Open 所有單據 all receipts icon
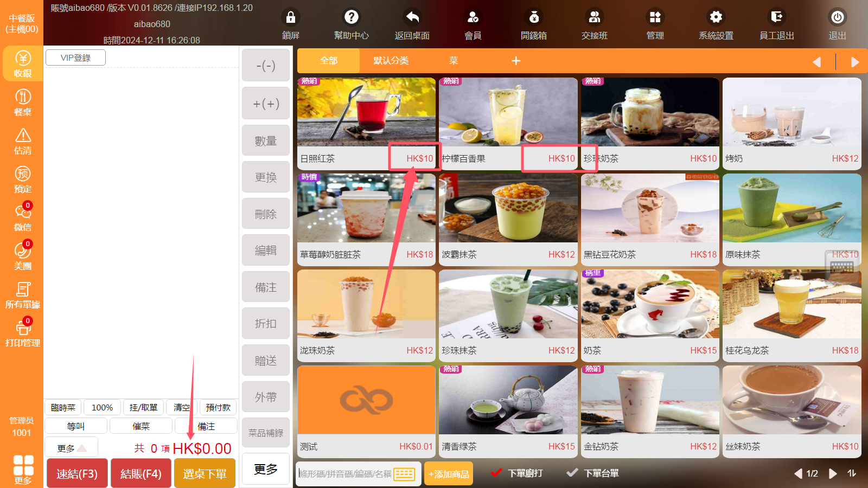The image size is (868, 488). click(x=22, y=295)
